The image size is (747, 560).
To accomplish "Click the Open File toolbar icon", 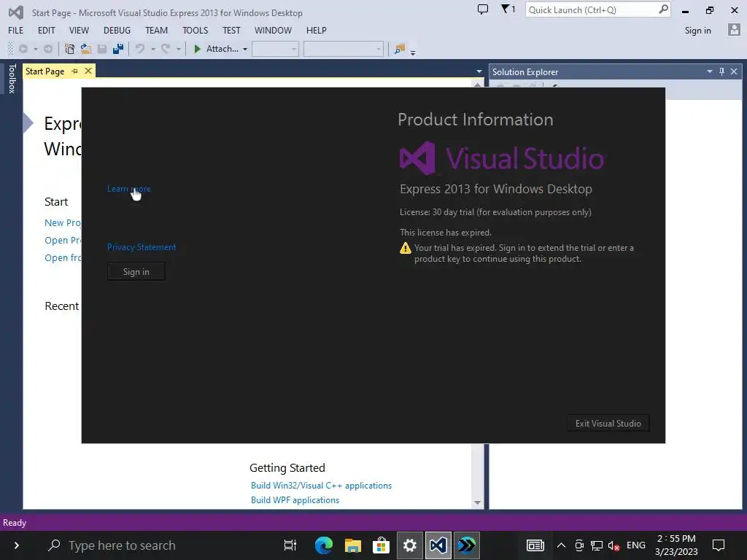I will pos(86,49).
